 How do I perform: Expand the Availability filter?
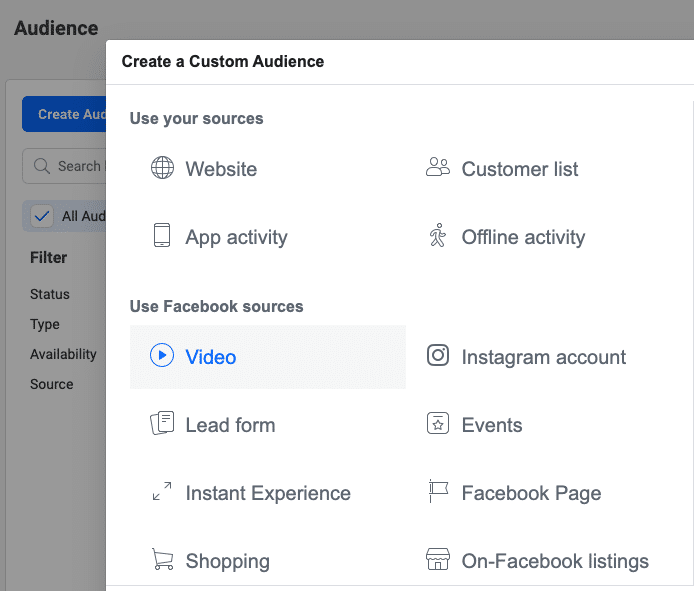tap(63, 354)
